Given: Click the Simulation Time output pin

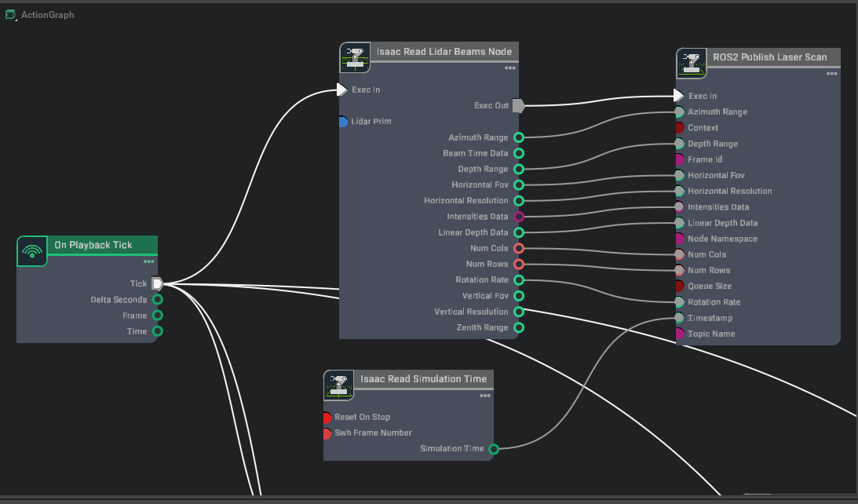Looking at the screenshot, I should pyautogui.click(x=494, y=448).
